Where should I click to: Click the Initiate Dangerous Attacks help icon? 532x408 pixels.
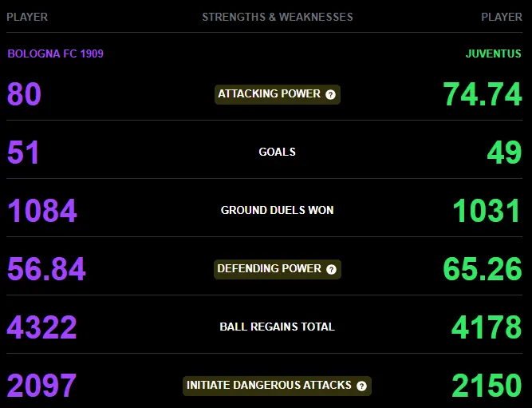click(361, 386)
